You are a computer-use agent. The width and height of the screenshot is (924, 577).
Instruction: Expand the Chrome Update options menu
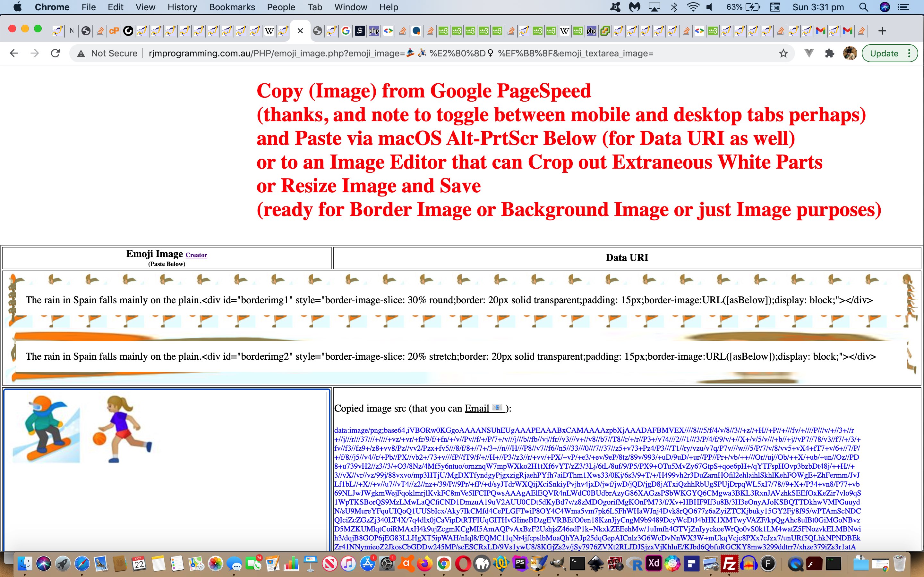click(910, 54)
